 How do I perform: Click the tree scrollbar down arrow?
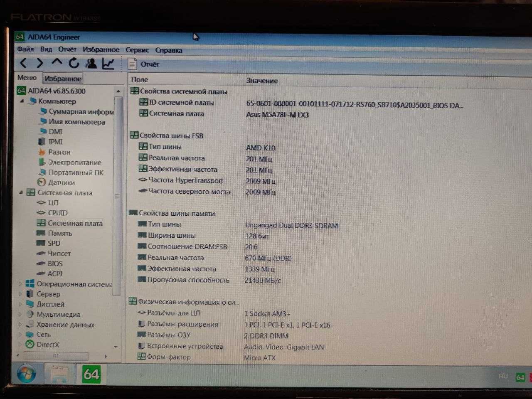point(116,347)
